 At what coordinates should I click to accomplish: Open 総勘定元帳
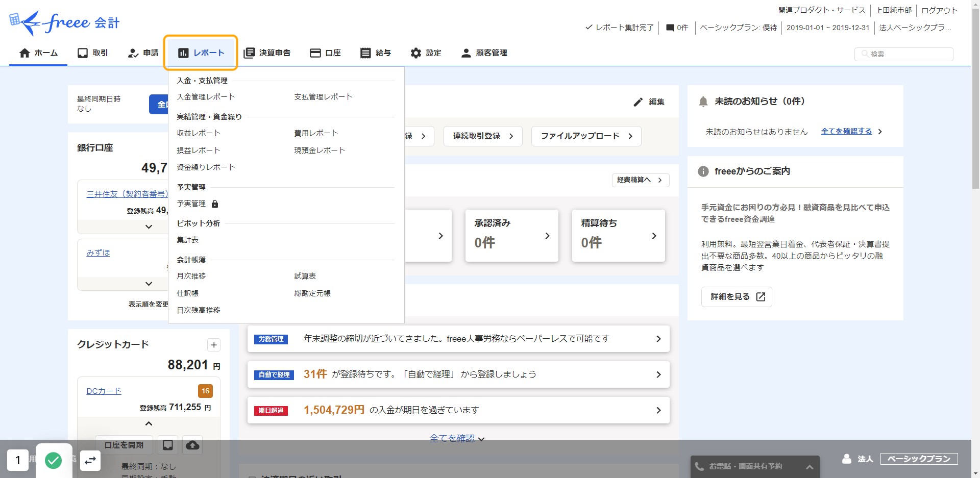coord(312,293)
